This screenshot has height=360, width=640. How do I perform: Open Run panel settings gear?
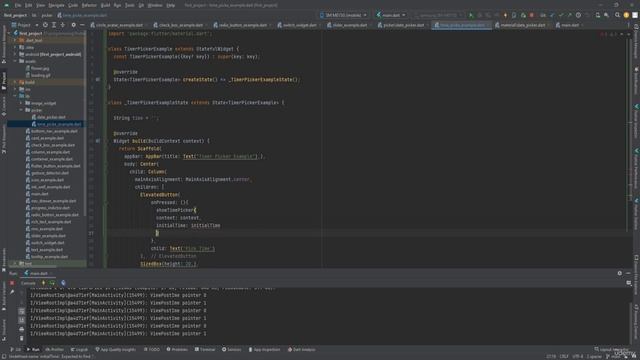pyautogui.click(x=620, y=273)
